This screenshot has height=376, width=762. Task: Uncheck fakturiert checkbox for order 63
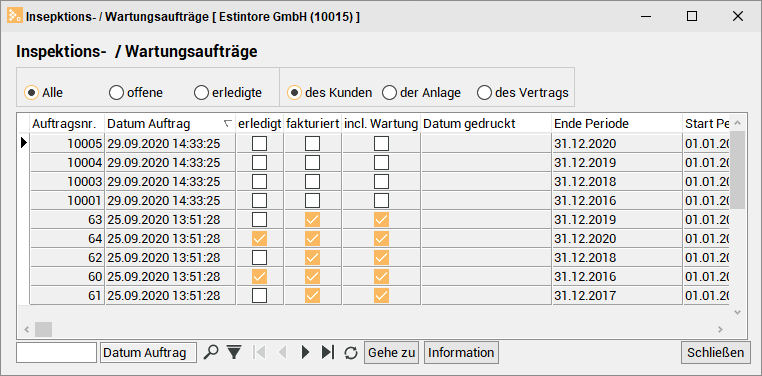(312, 220)
